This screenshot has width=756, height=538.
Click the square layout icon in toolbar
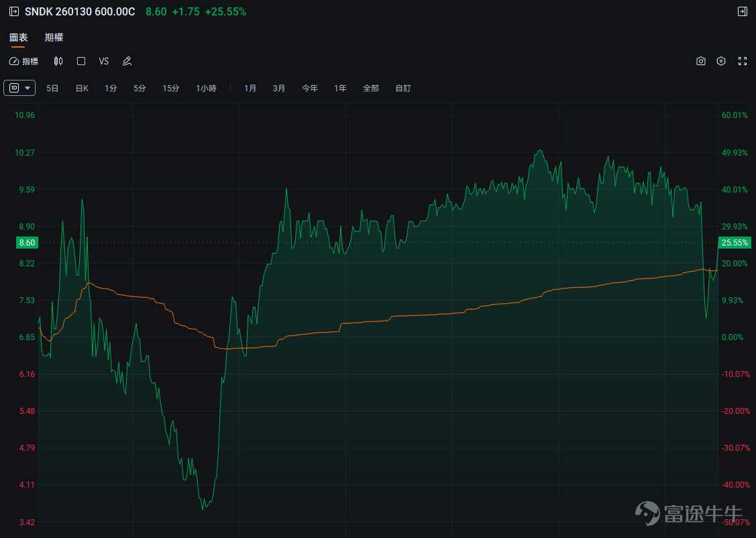(x=81, y=61)
